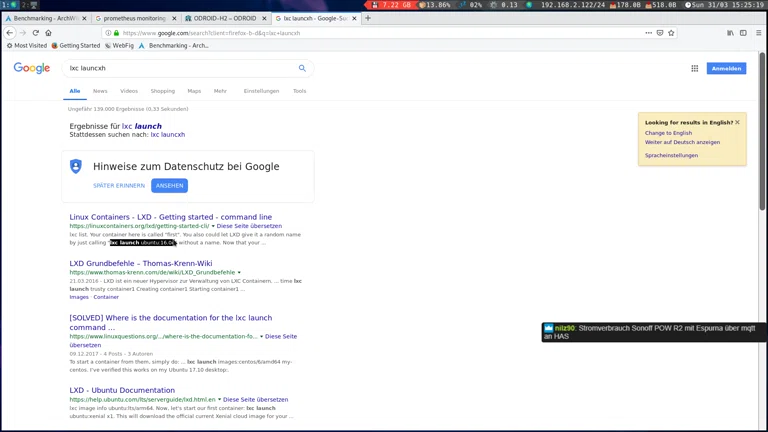Click the Home icon in the toolbar

point(48,33)
